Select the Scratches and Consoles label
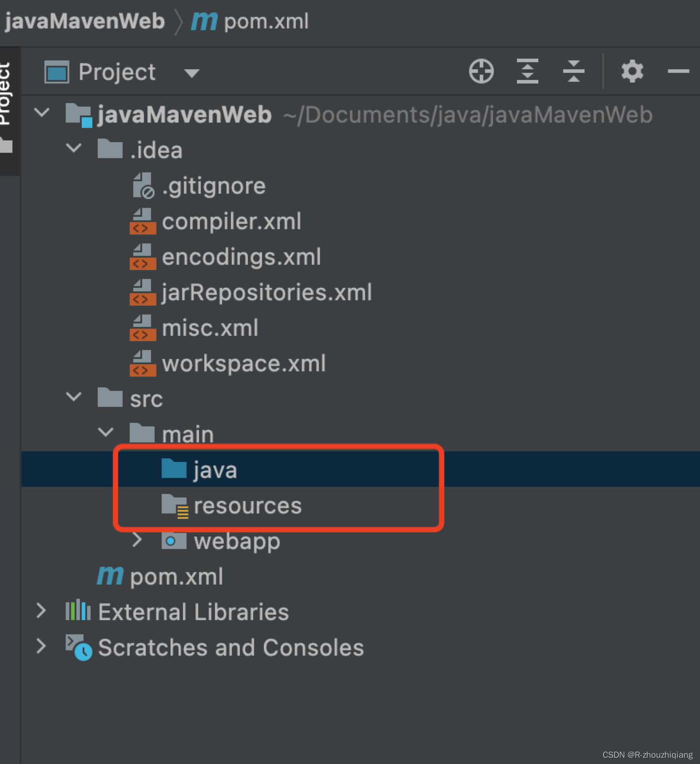 [x=231, y=648]
